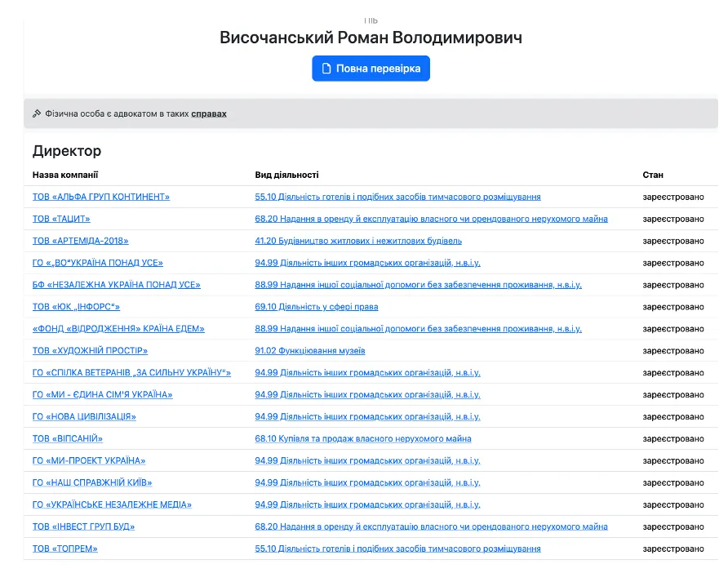Open company ТОВ «АЛЬФА ГРУП КОНТИНЕНТ»
Viewport: 728px width, 573px height.
tap(100, 197)
